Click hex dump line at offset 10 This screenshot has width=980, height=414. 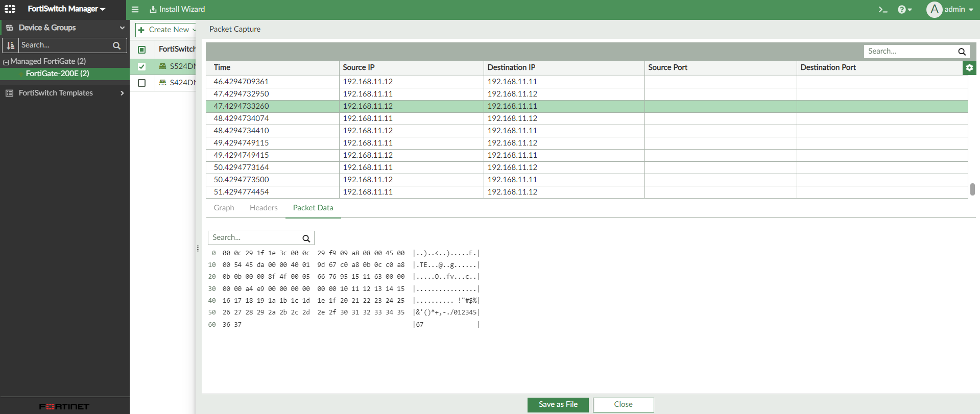coord(344,265)
